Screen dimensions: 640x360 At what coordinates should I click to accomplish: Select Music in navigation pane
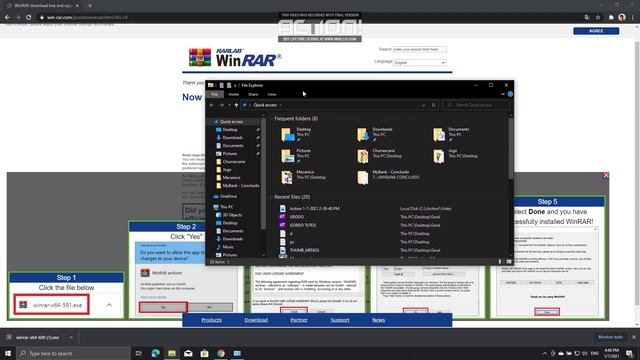[228, 247]
